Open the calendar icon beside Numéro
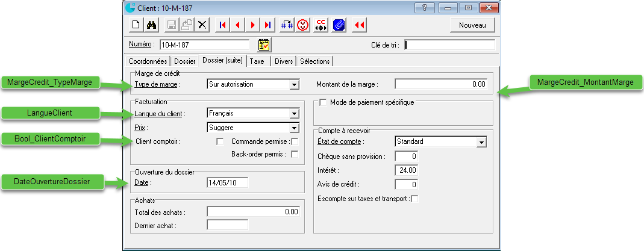 tap(264, 45)
